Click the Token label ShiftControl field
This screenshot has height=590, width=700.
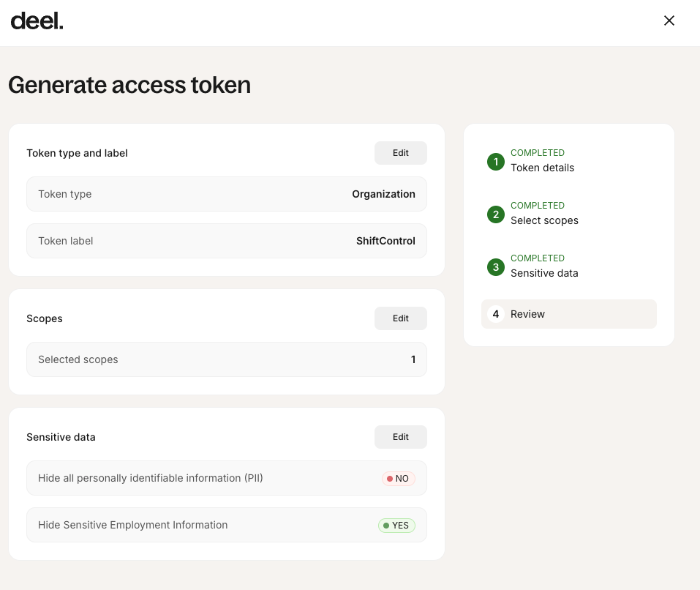(227, 240)
